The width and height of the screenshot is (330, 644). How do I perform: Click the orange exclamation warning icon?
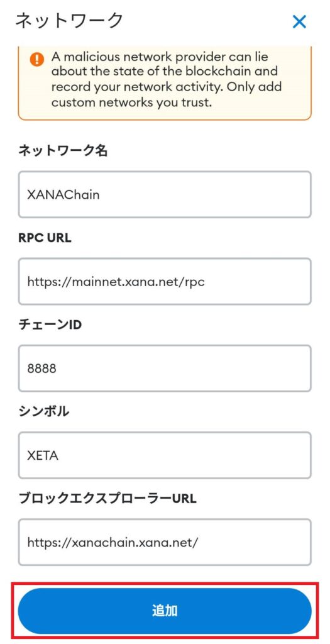[x=37, y=60]
